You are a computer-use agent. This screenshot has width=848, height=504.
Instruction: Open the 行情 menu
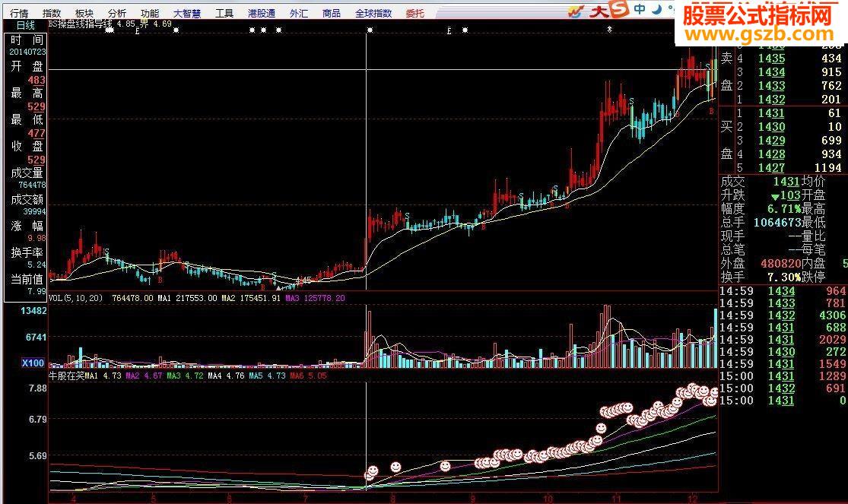click(20, 13)
